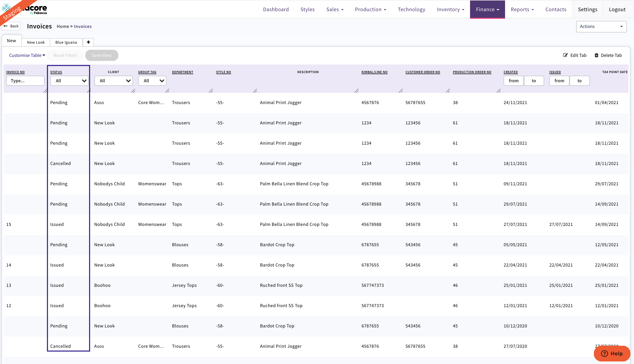Switch to the Blue Iguana tab

point(66,42)
